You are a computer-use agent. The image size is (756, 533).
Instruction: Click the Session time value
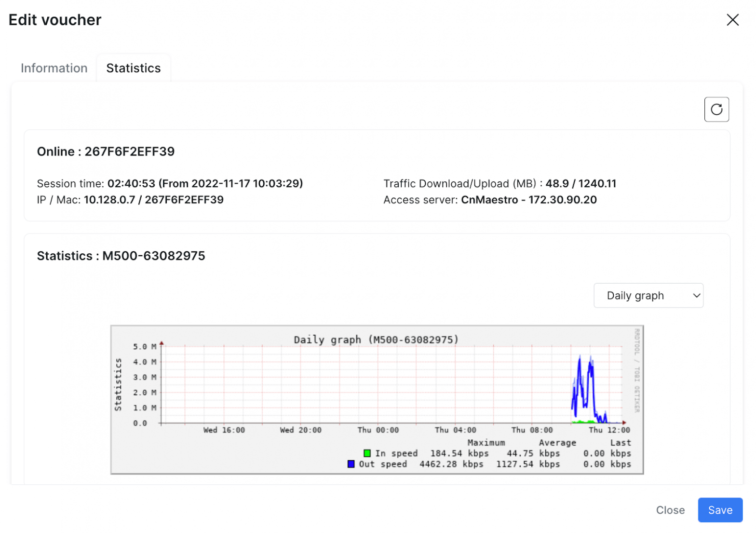click(205, 184)
